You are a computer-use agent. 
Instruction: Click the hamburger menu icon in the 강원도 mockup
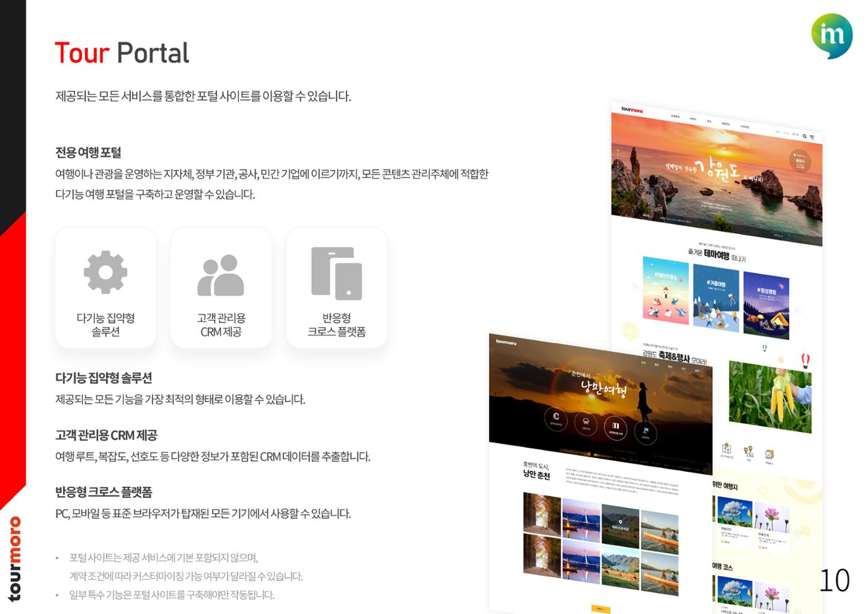pos(812,137)
